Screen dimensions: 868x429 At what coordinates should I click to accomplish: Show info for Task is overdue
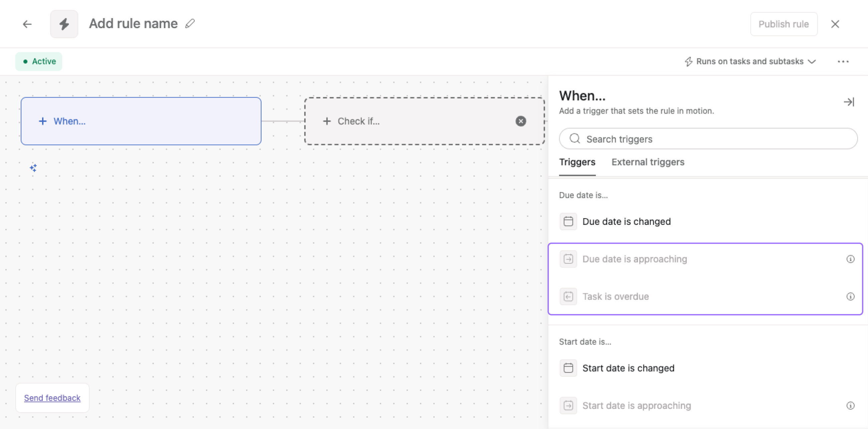point(850,296)
